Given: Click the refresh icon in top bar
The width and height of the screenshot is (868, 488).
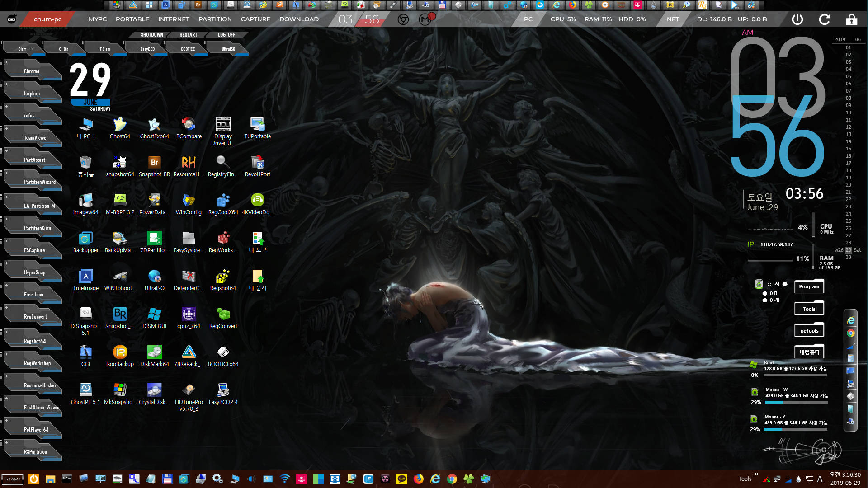Looking at the screenshot, I should 825,19.
